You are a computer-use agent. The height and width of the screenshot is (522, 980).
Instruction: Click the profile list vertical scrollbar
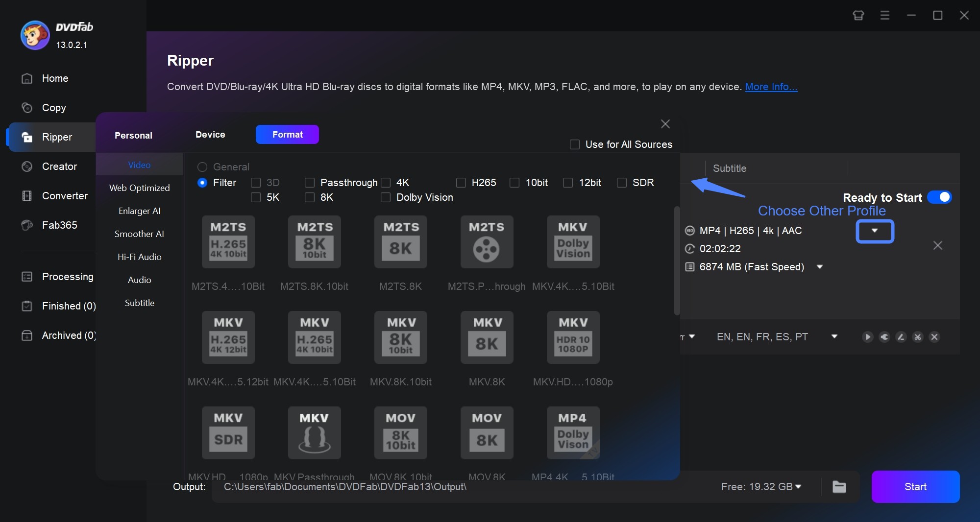pos(677,261)
